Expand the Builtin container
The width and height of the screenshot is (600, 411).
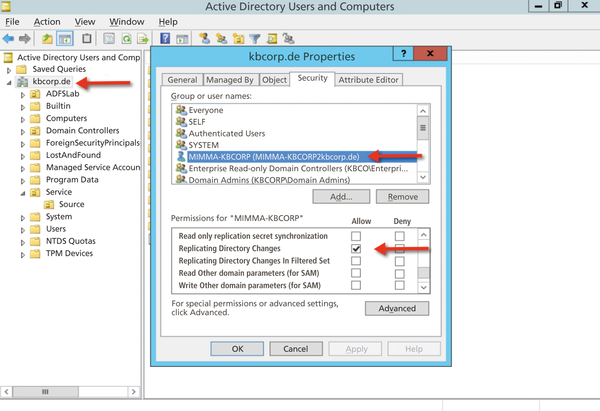click(23, 107)
